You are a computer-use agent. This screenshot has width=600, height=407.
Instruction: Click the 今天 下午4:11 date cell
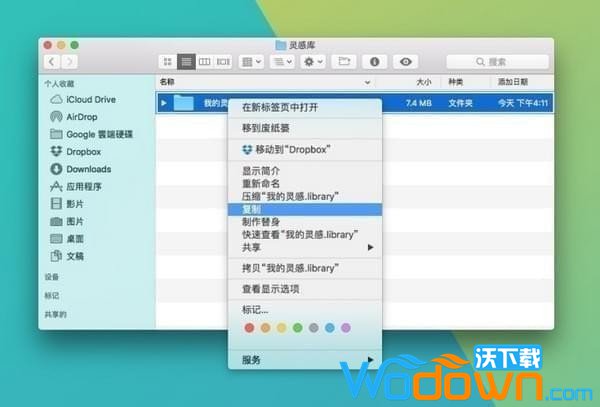tap(523, 103)
